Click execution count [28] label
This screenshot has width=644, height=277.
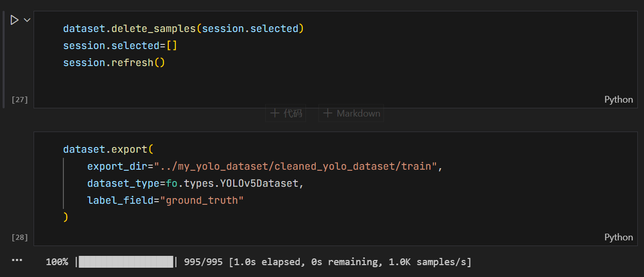coord(20,237)
